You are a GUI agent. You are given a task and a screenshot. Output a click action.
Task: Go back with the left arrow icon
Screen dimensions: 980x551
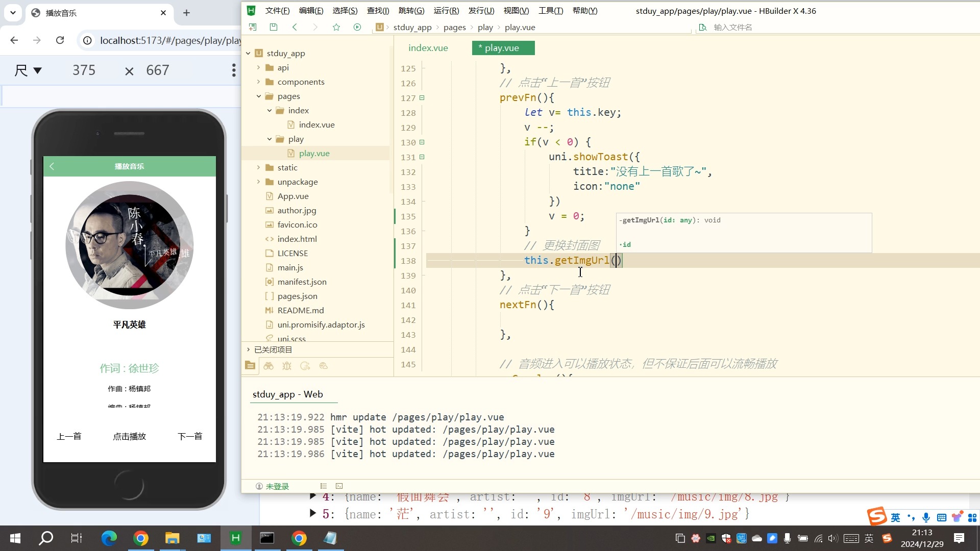click(295, 27)
